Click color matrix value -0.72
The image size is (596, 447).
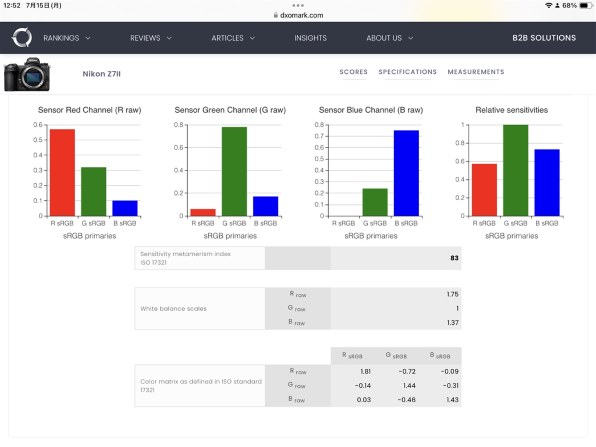coord(407,371)
